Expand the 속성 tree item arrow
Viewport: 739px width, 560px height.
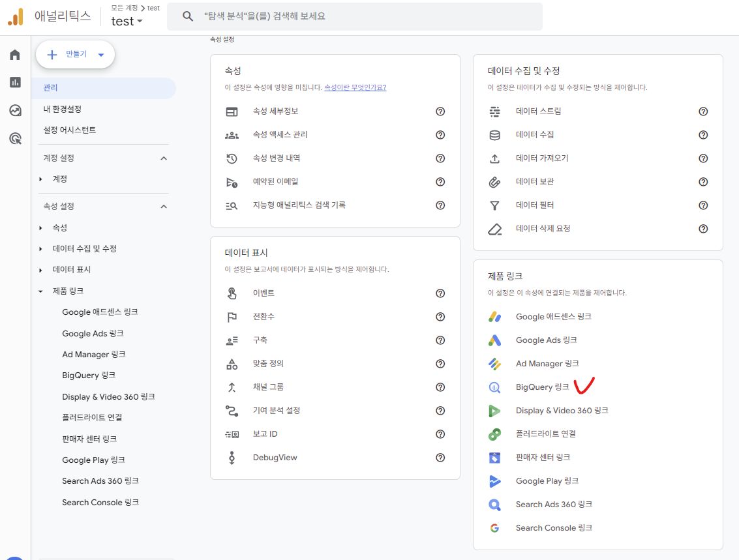(x=41, y=228)
